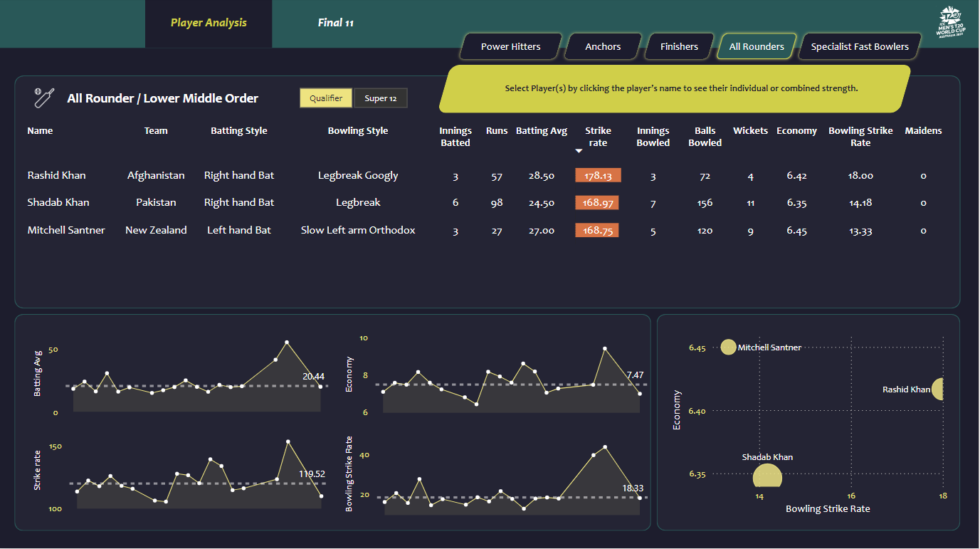Sort by the Maidens column header
Screen dimensions: 980x549
923,131
